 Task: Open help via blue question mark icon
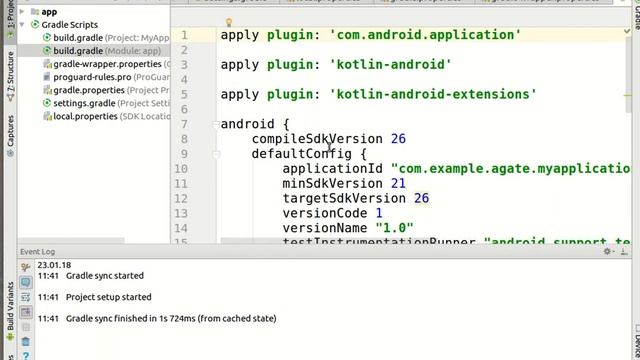coord(25,356)
